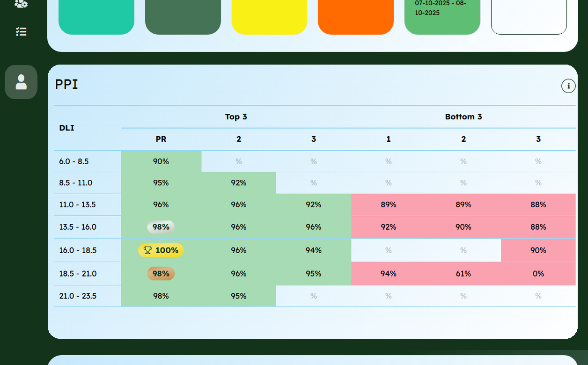Image resolution: width=588 pixels, height=365 pixels.
Task: Click the 90% cell in row 16.0 - 18.5
Action: pos(538,250)
